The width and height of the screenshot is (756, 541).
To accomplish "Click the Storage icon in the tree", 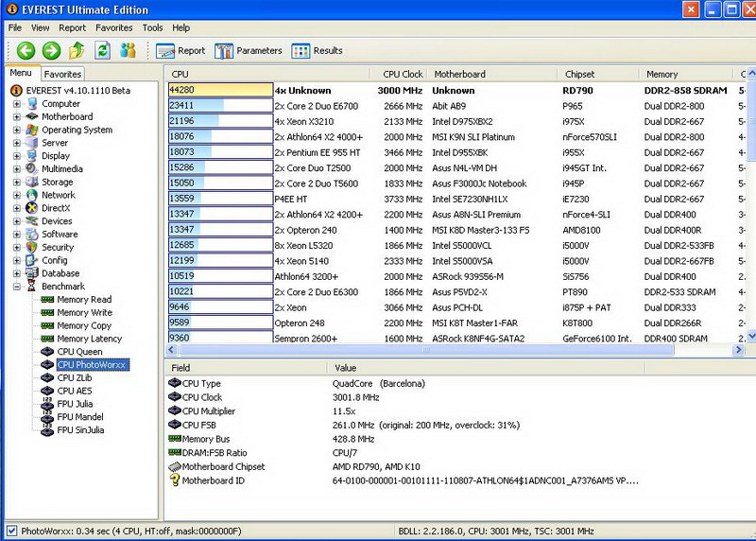I will [x=32, y=182].
